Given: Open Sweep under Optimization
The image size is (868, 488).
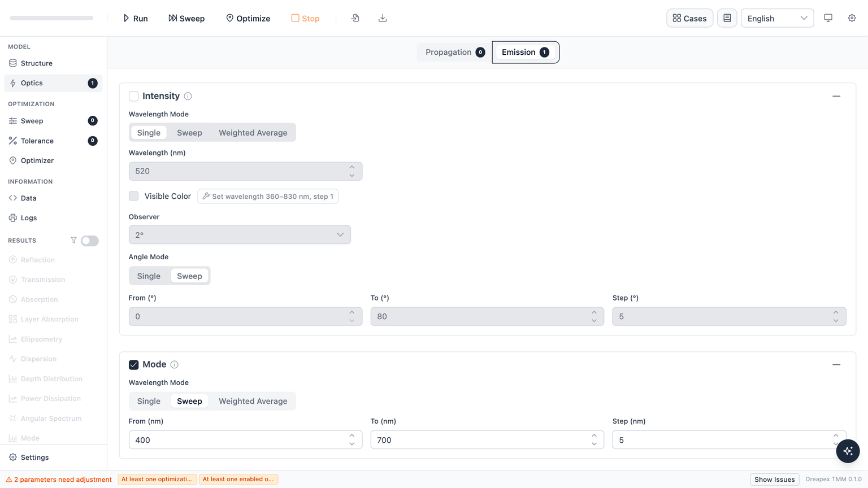Looking at the screenshot, I should (x=53, y=121).
